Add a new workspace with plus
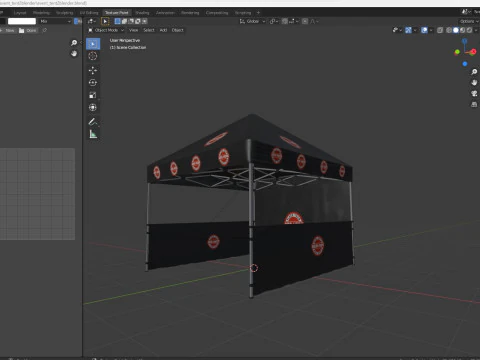The height and width of the screenshot is (360, 480). tap(258, 13)
